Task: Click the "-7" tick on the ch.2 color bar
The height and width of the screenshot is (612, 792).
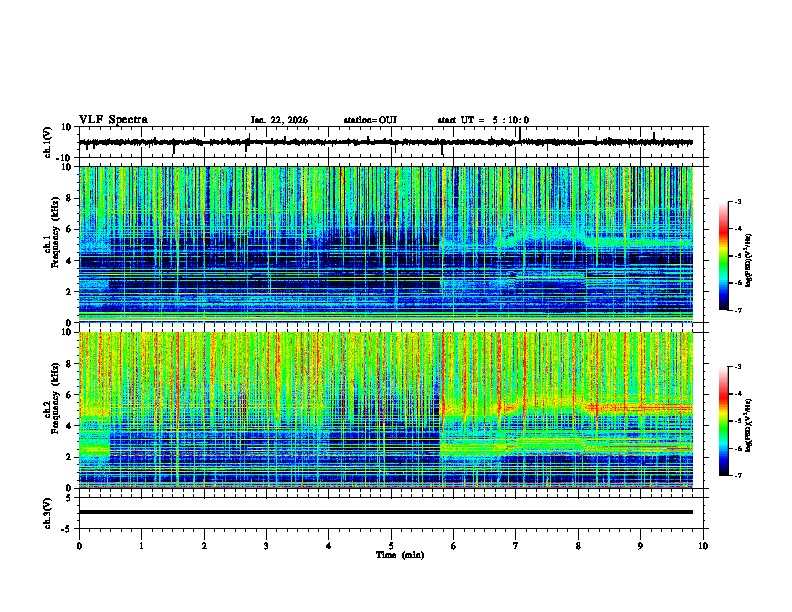Action: [738, 475]
